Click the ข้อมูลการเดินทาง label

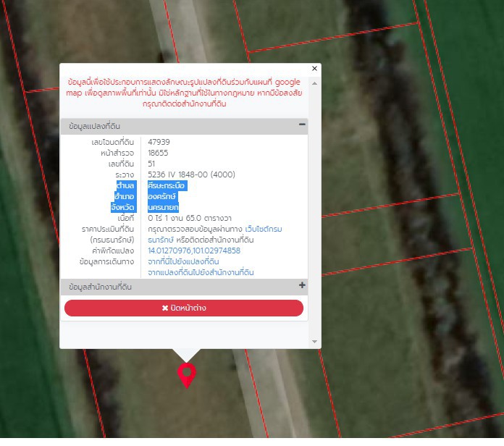[106, 261]
